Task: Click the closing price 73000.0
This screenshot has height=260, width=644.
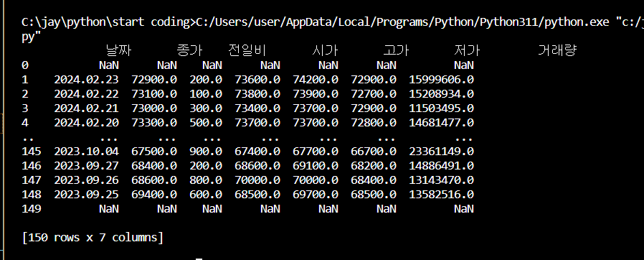Action: pos(154,108)
